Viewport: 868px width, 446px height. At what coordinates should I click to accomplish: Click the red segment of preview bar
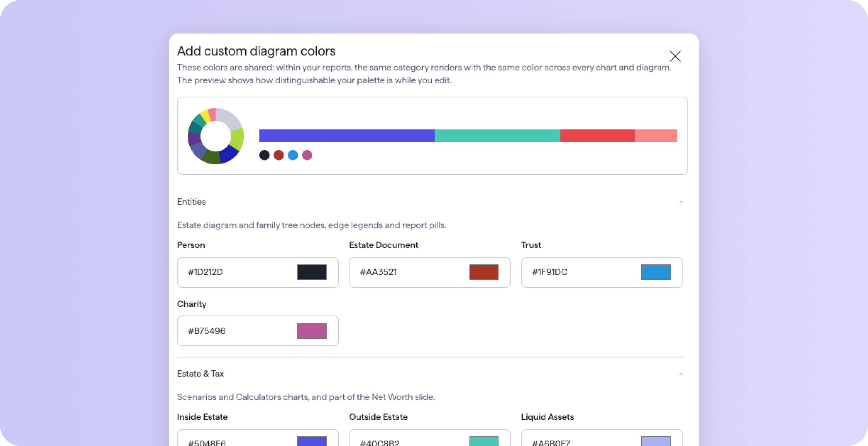pos(597,136)
